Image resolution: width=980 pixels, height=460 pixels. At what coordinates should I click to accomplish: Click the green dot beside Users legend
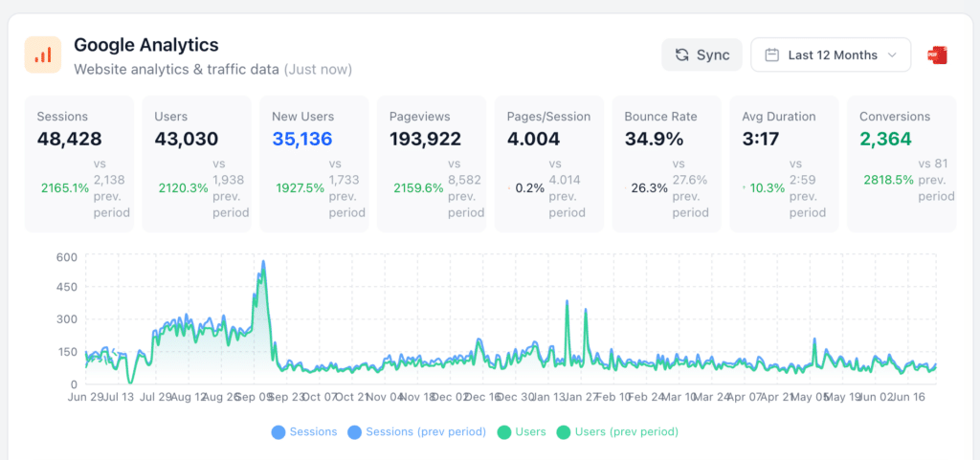503,432
